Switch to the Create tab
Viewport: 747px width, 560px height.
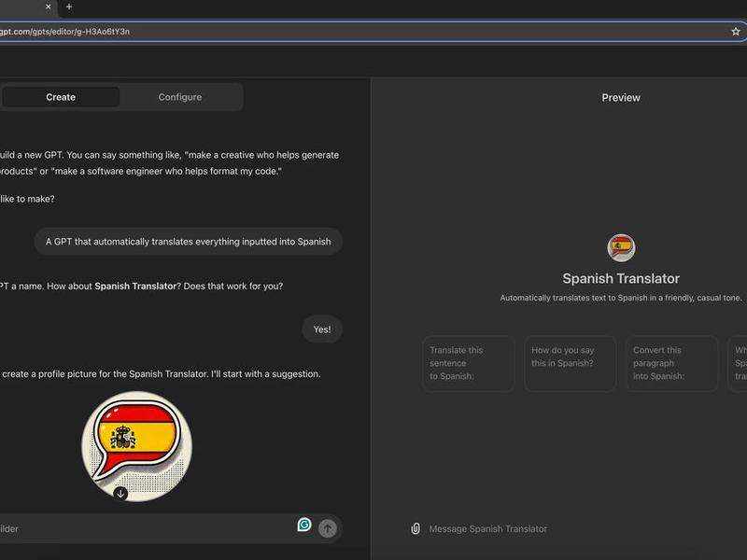point(61,97)
